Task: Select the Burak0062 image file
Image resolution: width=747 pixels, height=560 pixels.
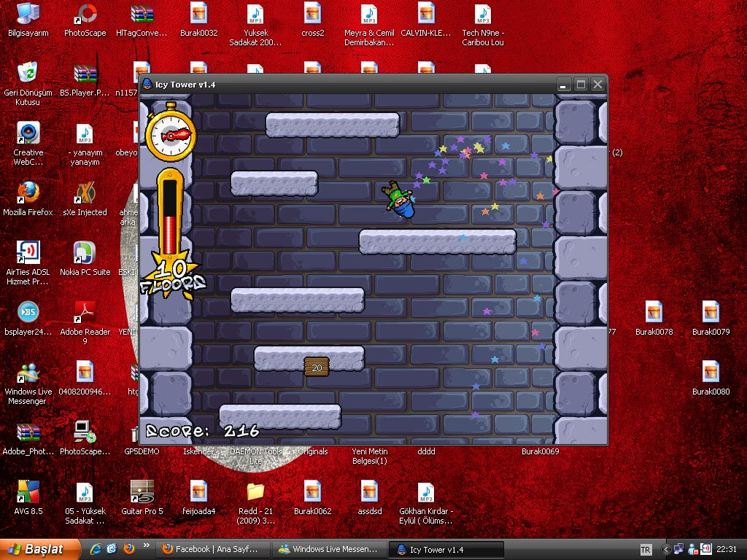Action: 312,498
